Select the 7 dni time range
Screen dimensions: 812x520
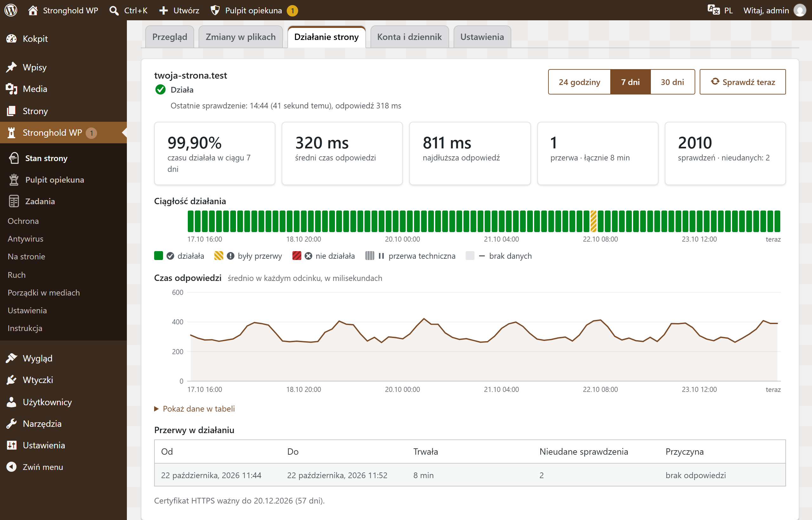(630, 82)
